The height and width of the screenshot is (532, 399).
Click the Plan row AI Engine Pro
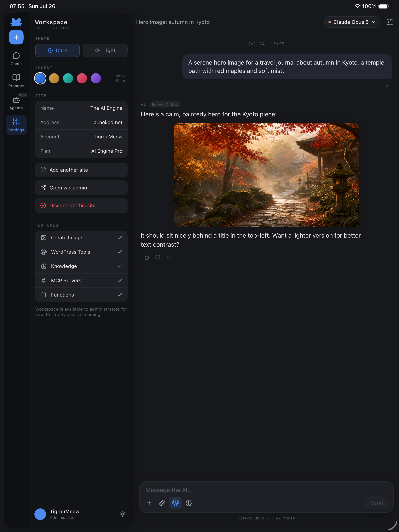[81, 151]
